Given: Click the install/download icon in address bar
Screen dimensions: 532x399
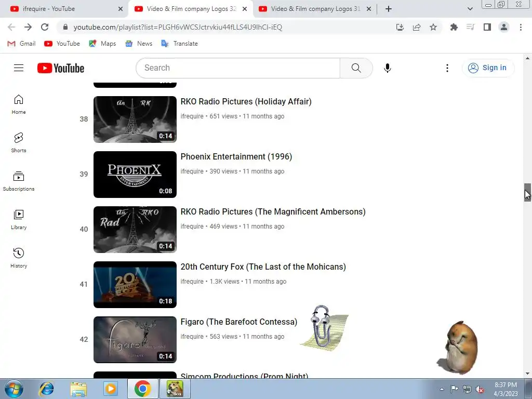Looking at the screenshot, I should pos(400,27).
